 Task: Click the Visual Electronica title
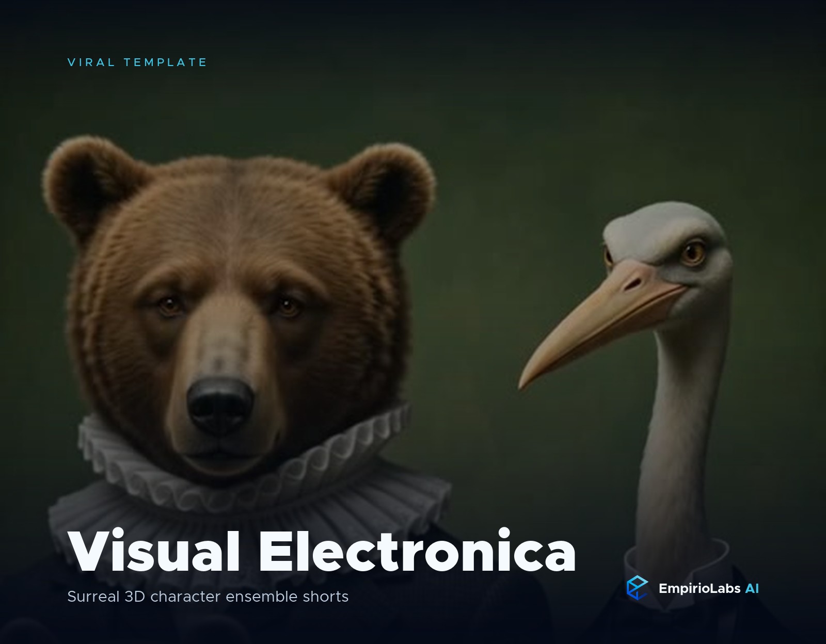tap(322, 551)
